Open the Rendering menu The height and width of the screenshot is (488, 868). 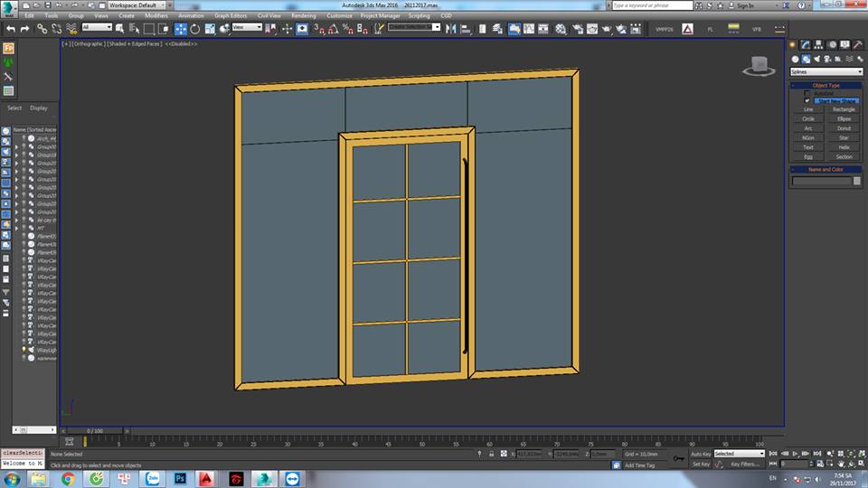(303, 15)
